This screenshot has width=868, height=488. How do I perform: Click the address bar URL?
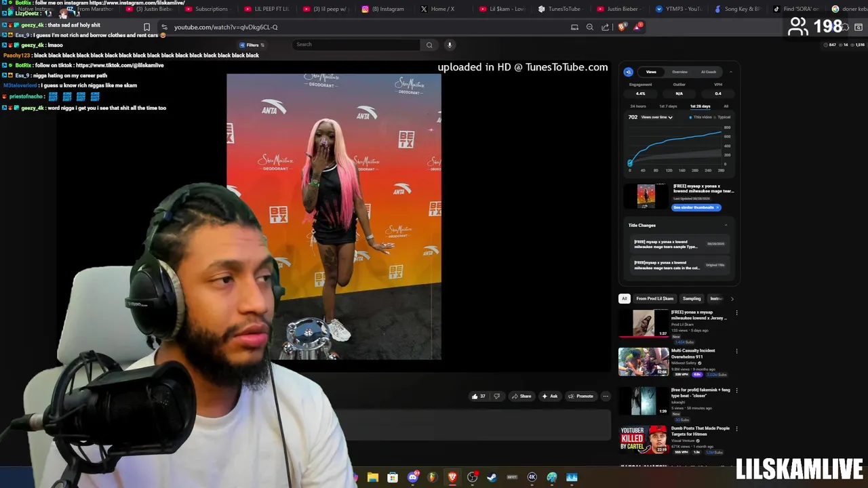click(226, 27)
